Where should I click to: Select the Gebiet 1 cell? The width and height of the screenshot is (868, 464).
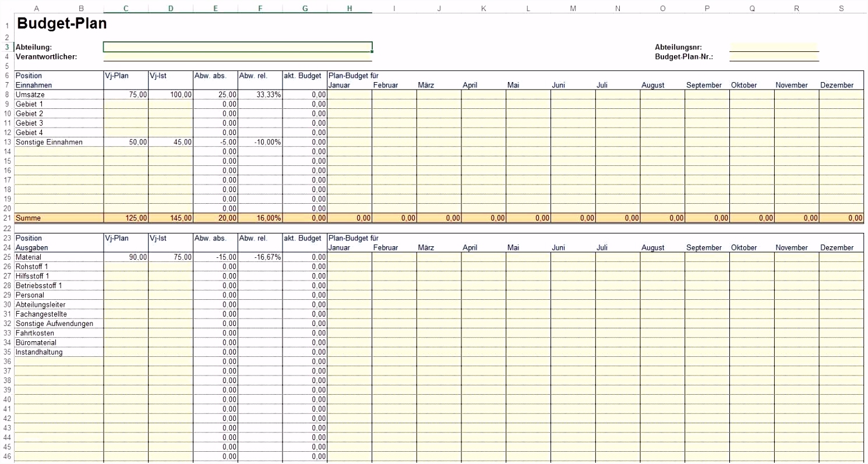pyautogui.click(x=58, y=104)
